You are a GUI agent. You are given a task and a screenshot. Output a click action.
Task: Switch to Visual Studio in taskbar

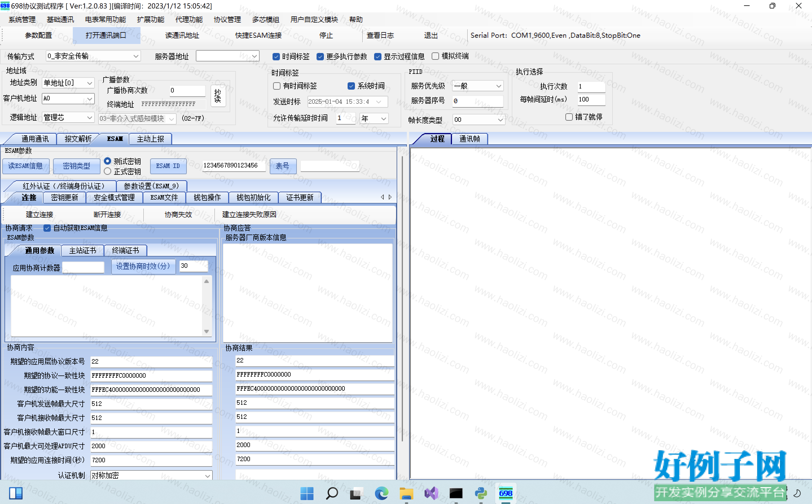(431, 493)
